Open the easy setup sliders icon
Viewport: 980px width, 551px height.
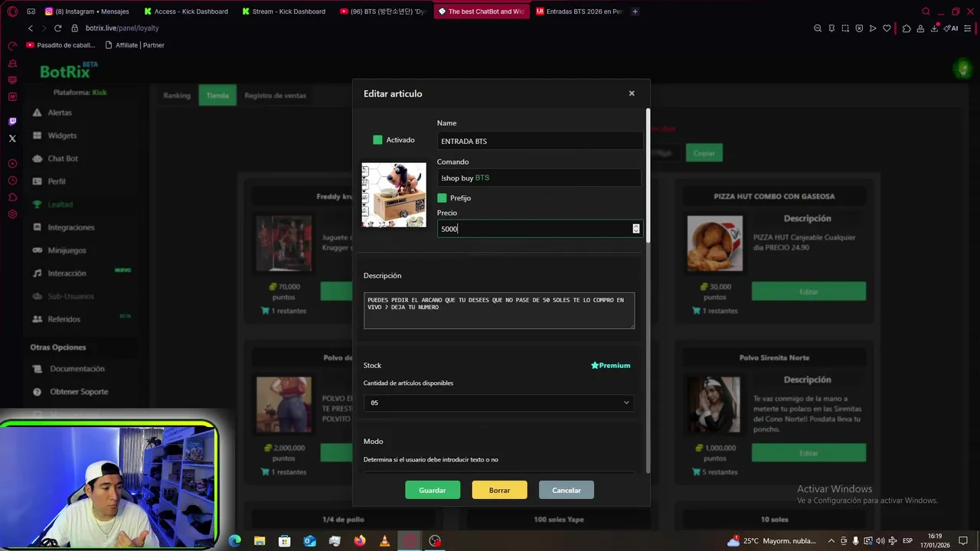tap(967, 28)
